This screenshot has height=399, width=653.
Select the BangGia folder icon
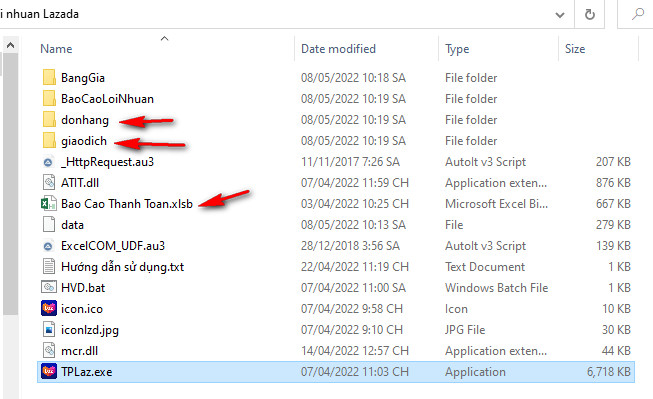49,77
